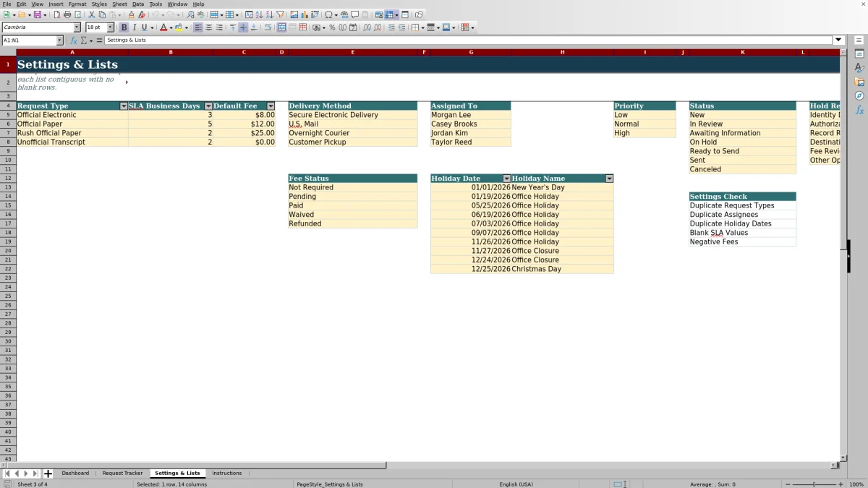Click the Copy icon

click(102, 14)
